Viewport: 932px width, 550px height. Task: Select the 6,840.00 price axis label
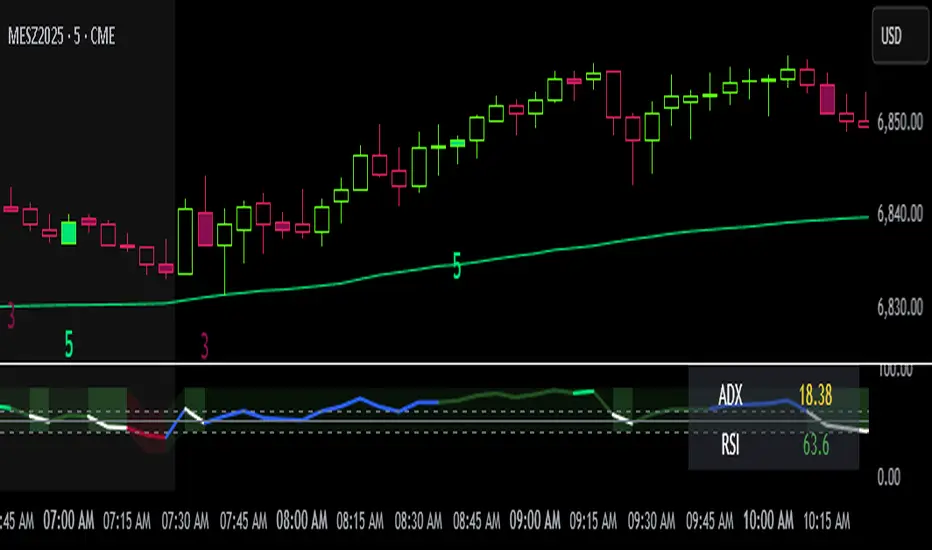[900, 213]
